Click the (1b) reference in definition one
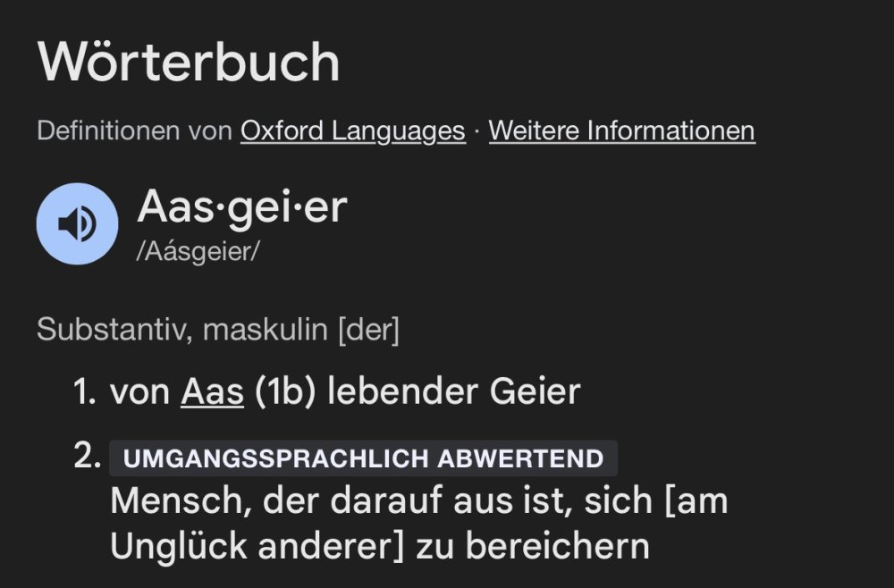894x588 pixels. pyautogui.click(x=285, y=391)
